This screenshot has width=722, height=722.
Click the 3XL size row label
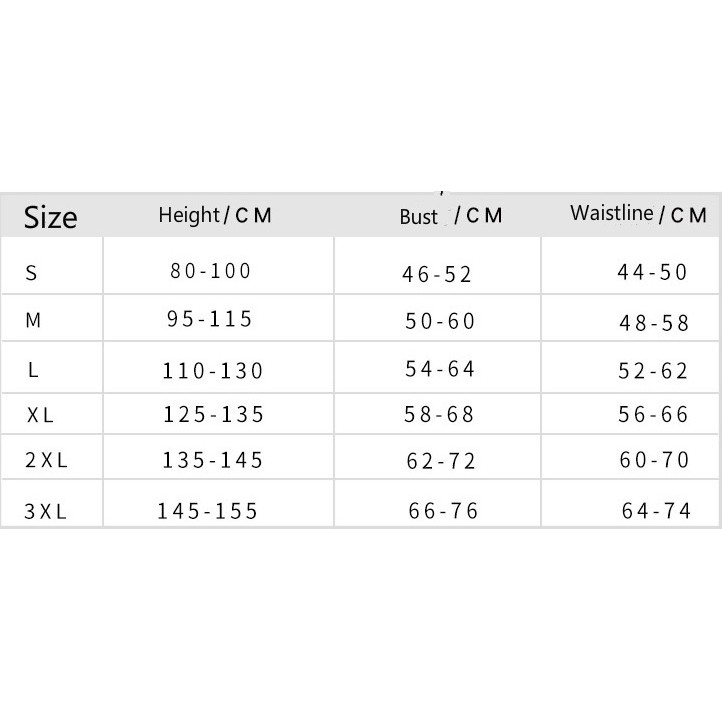pyautogui.click(x=45, y=512)
